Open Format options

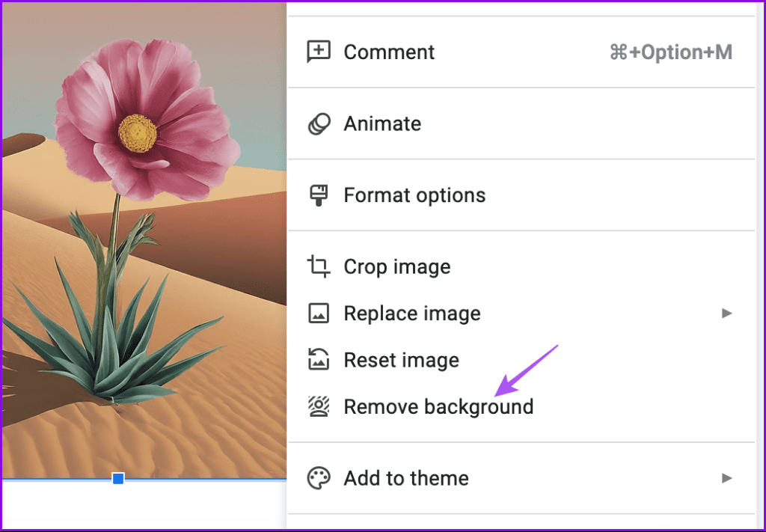tap(414, 195)
